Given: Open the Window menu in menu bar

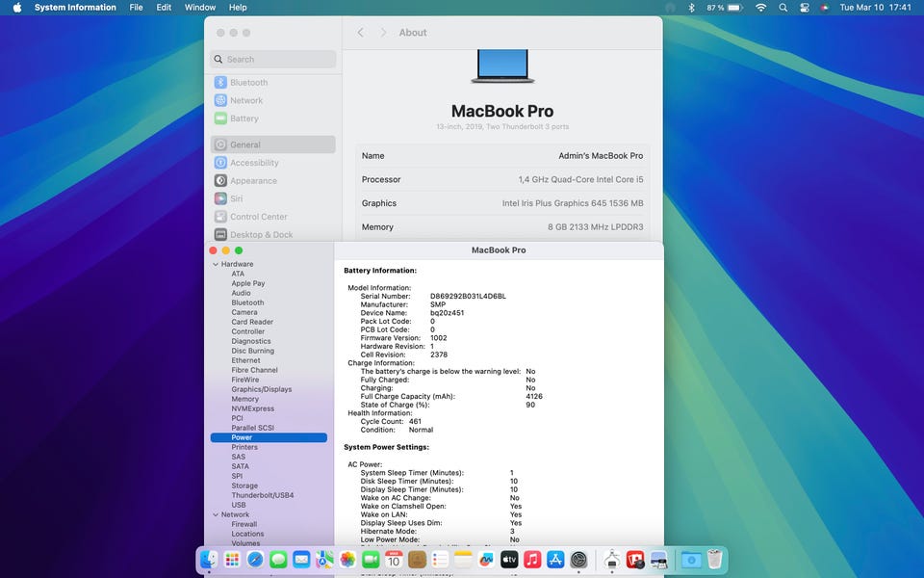Looking at the screenshot, I should (x=200, y=8).
